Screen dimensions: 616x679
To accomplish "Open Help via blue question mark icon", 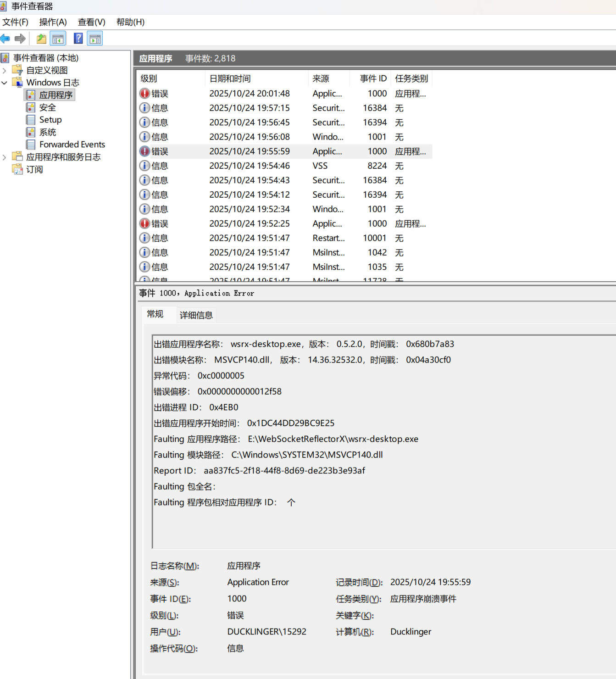I will click(x=78, y=39).
